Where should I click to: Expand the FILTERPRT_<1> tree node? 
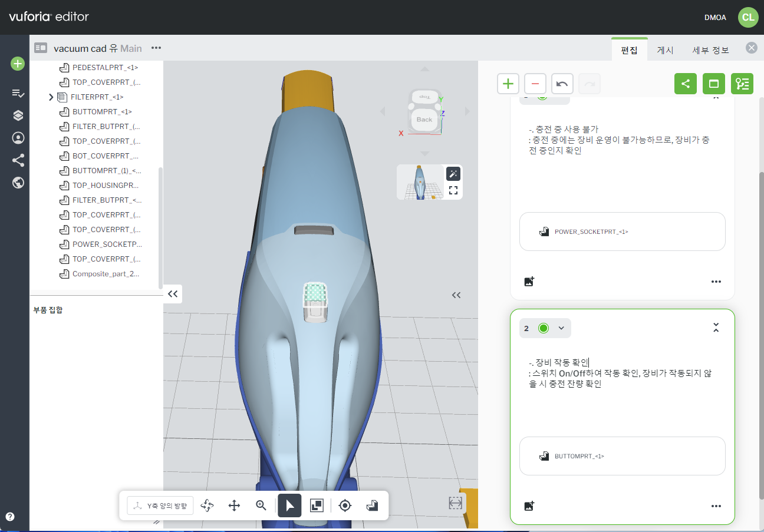coord(51,97)
